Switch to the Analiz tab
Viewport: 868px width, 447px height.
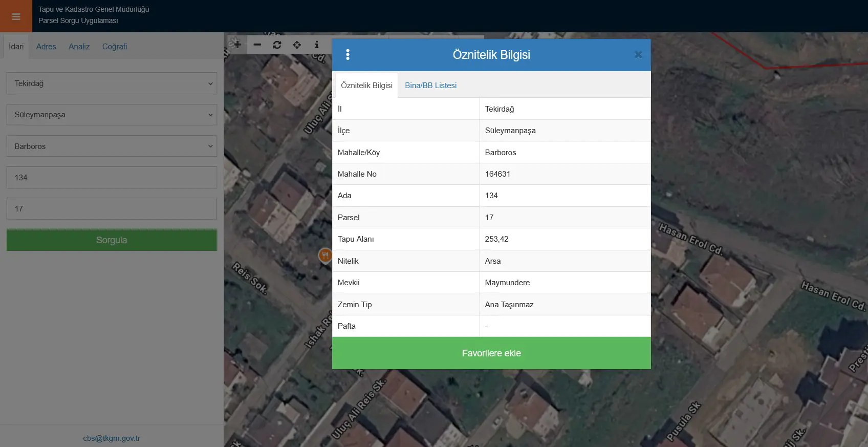point(79,47)
